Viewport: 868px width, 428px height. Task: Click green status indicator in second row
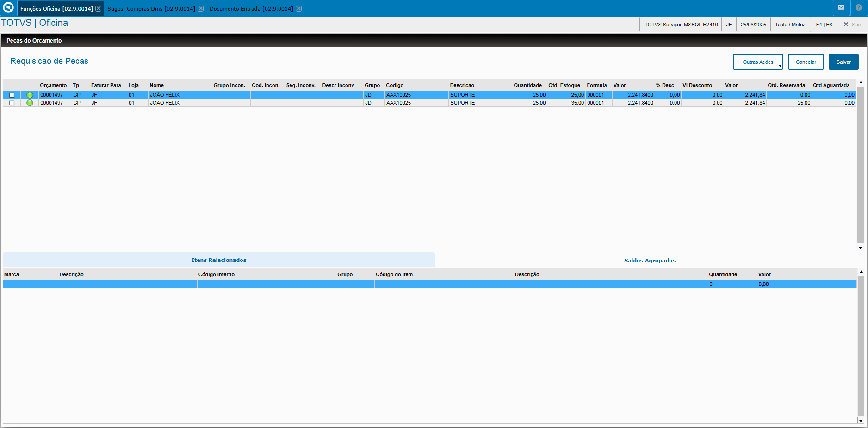click(x=30, y=103)
